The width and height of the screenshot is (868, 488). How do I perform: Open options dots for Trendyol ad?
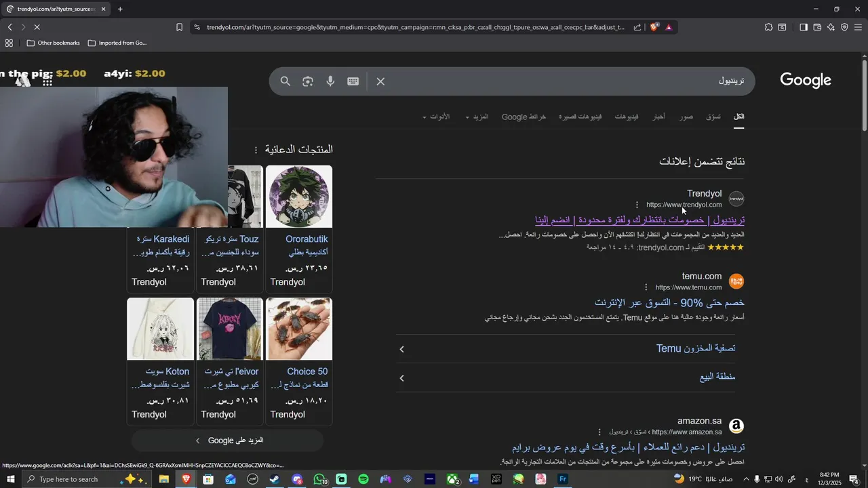[637, 205]
